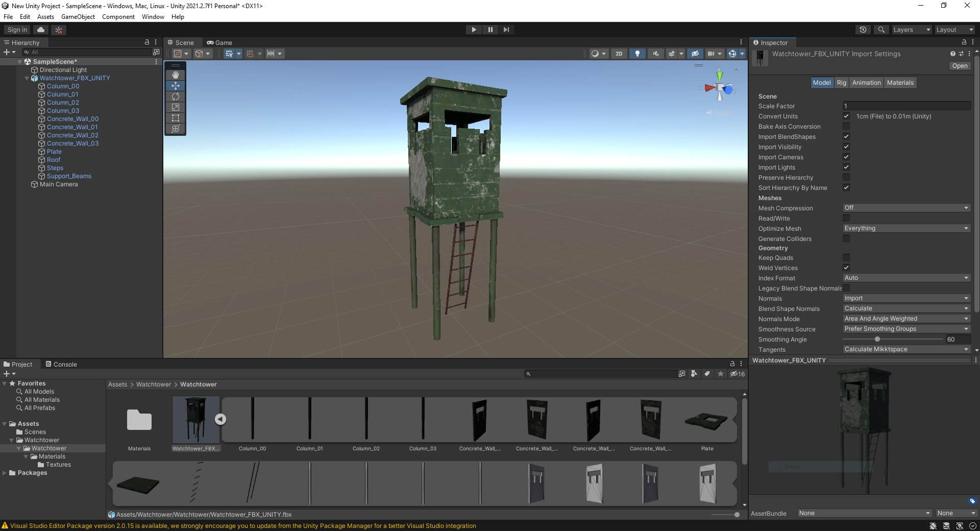The width and height of the screenshot is (980, 531).
Task: Switch to the Rig tab
Action: 841,83
